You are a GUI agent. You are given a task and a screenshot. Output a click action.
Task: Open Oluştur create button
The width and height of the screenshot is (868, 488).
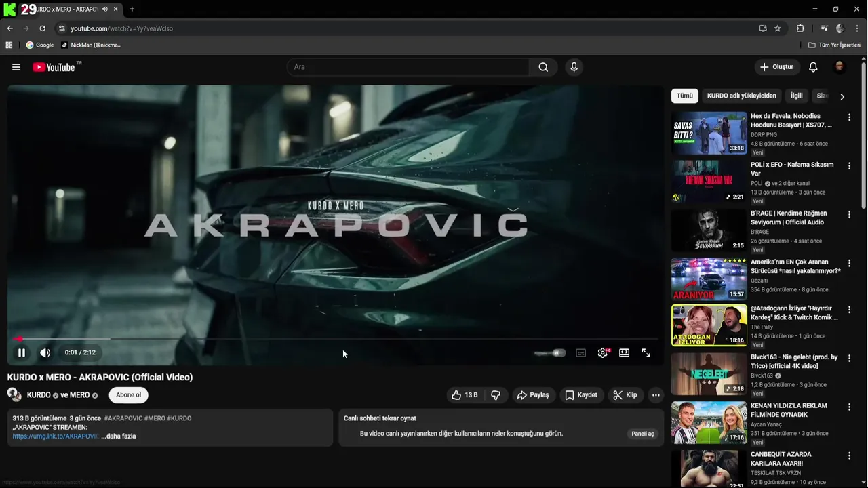tap(777, 67)
